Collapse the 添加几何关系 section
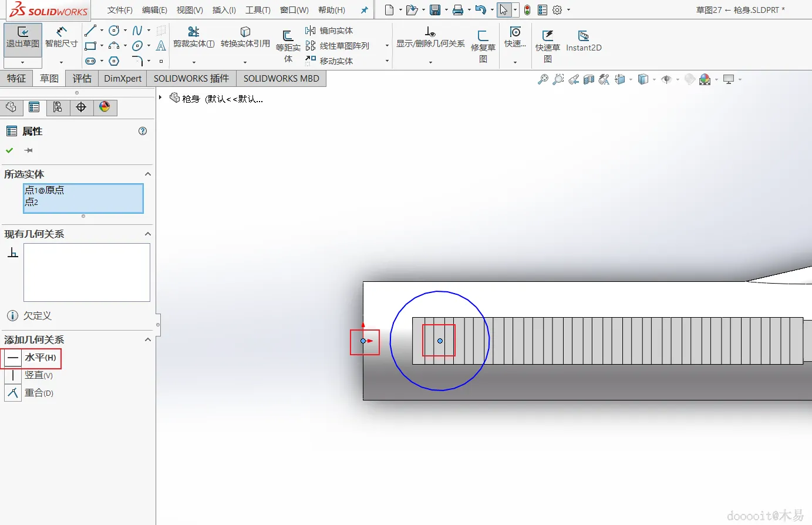 pos(148,339)
